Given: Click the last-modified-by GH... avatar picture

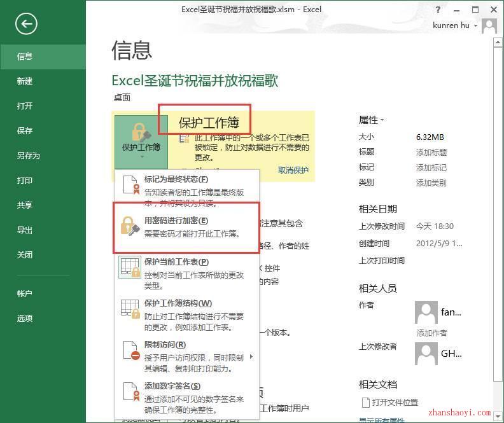Looking at the screenshot, I should click(426, 354).
